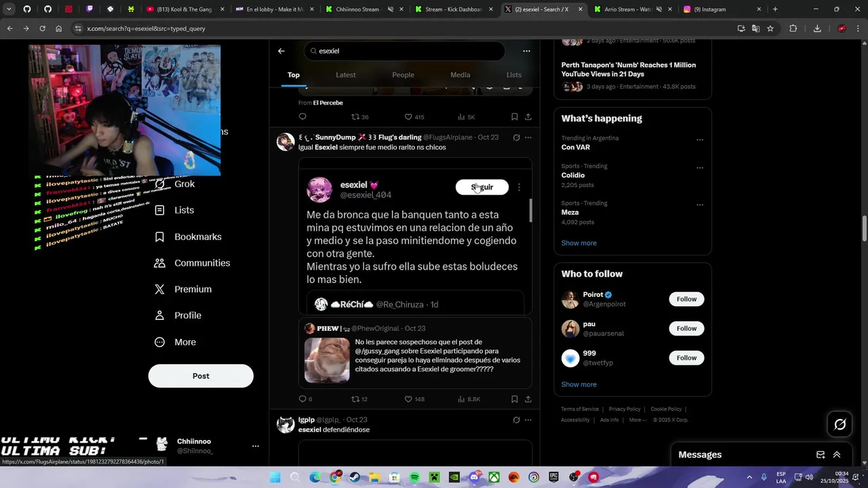Screen dimensions: 868x488
Task: Open SunnyDump's profile avatar
Action: pyautogui.click(x=285, y=142)
